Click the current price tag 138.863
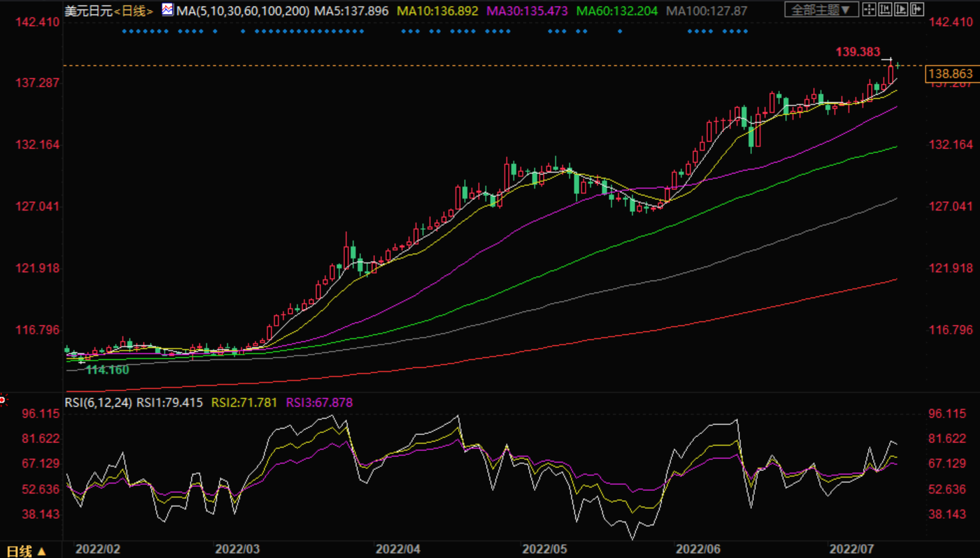 (x=952, y=74)
